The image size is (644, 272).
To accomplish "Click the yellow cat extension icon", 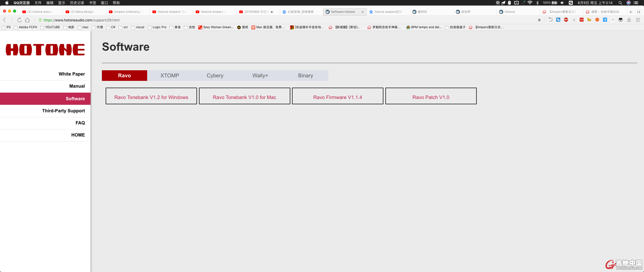I will tap(589, 20).
